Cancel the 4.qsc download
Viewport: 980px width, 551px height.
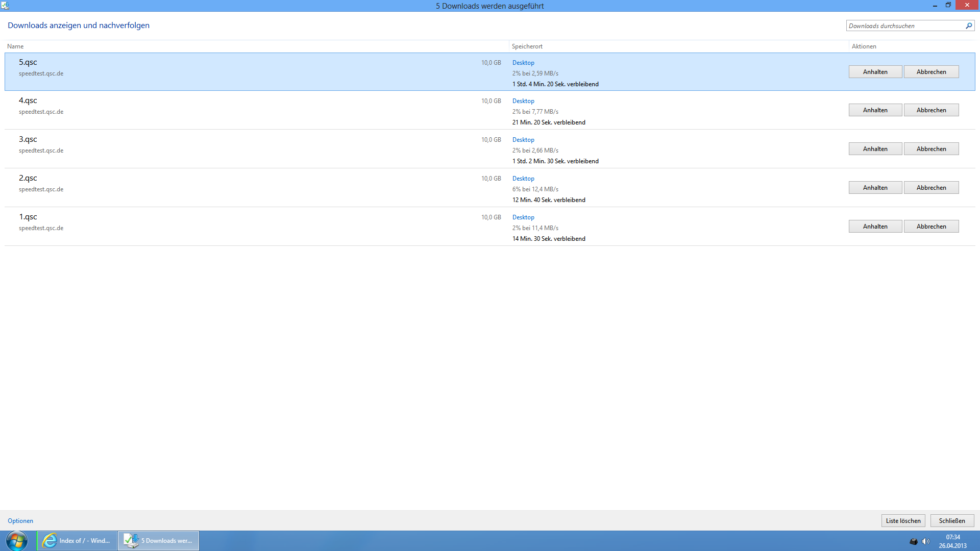(931, 110)
